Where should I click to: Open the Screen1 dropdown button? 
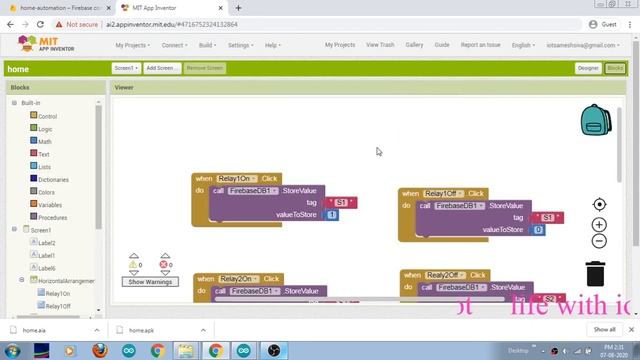point(126,68)
